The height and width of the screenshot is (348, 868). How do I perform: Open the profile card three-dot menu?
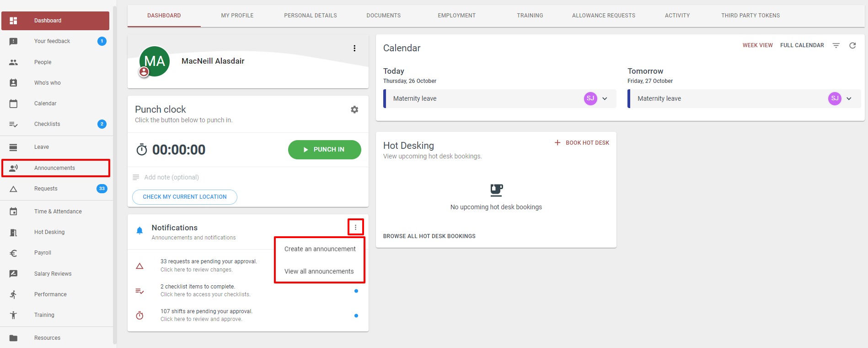(354, 48)
